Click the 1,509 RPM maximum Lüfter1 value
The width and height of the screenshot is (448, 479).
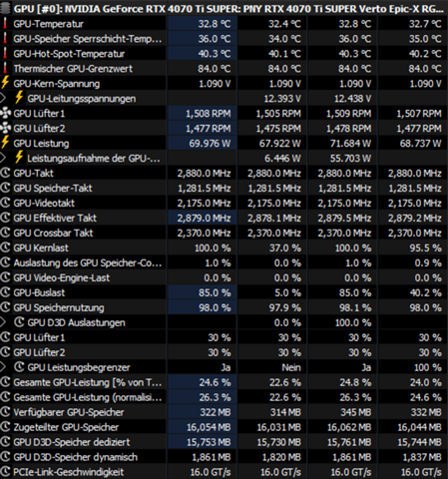point(348,114)
